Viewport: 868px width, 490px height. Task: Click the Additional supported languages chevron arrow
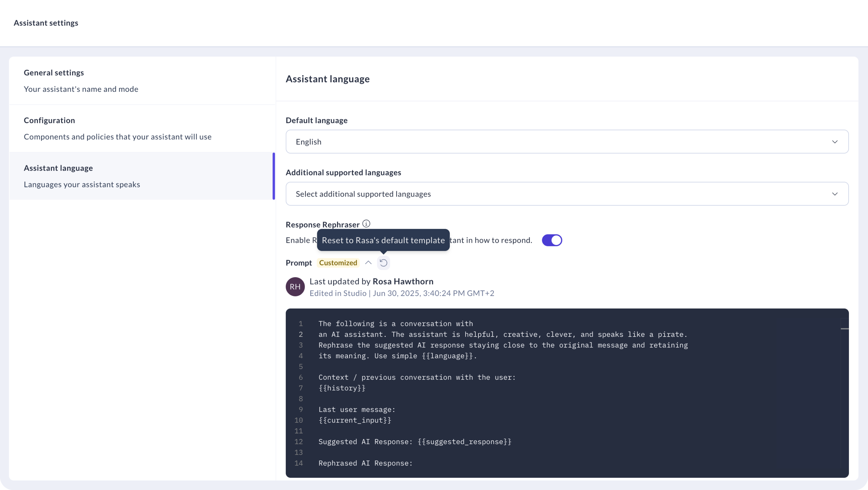click(835, 194)
